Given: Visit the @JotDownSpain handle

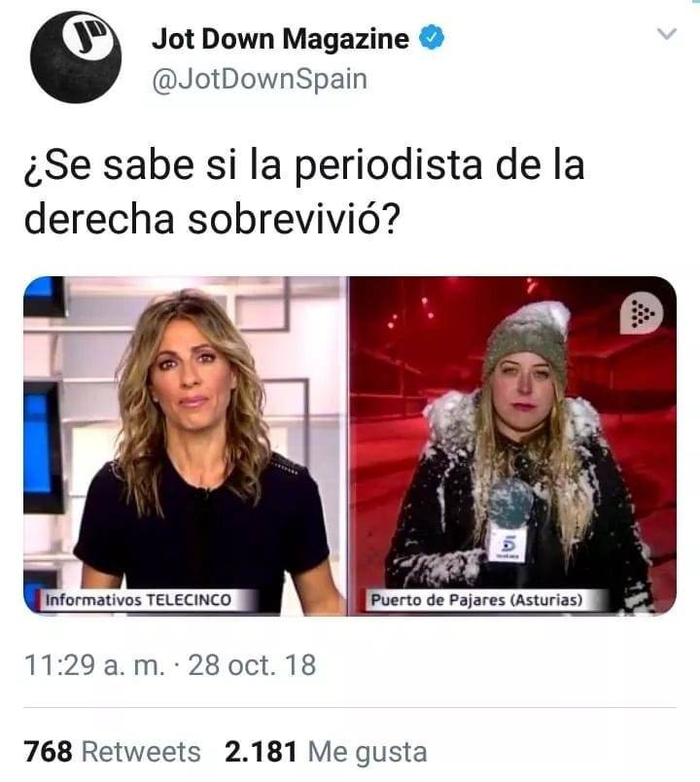Looking at the screenshot, I should [260, 80].
